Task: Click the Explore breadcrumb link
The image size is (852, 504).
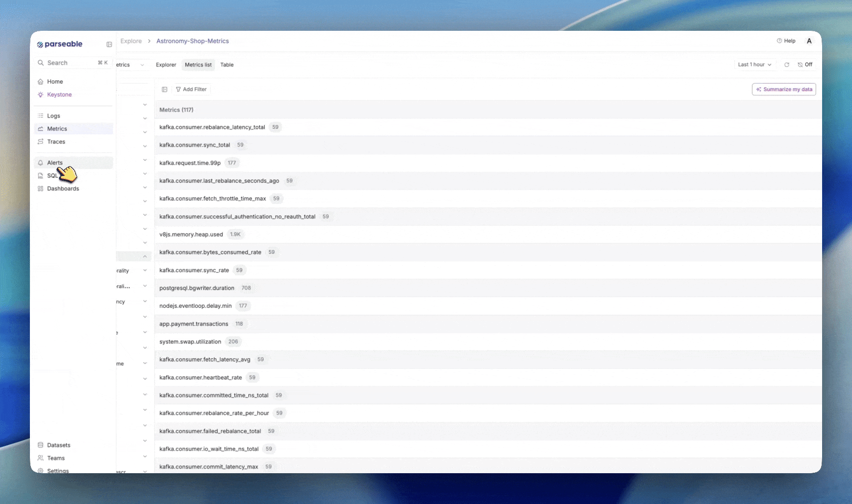Action: (131, 41)
